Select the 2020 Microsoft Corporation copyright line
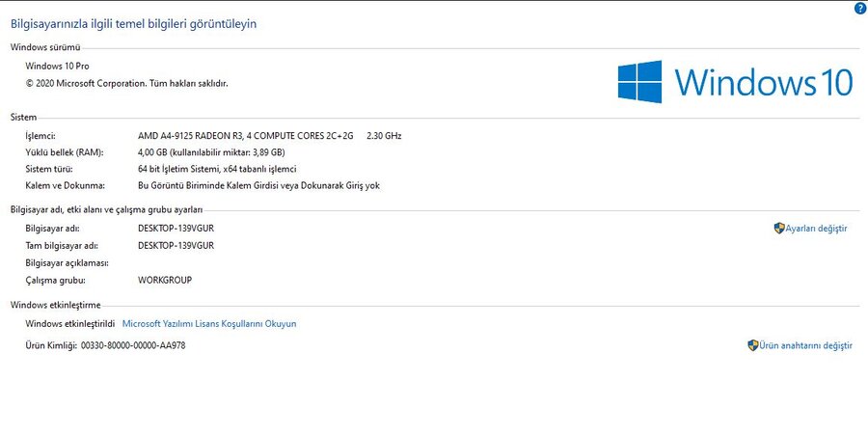 (126, 84)
